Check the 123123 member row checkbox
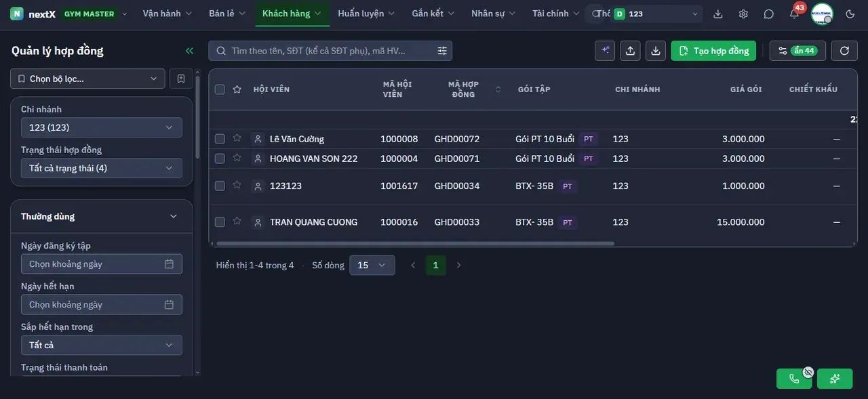This screenshot has height=399, width=868. (220, 186)
